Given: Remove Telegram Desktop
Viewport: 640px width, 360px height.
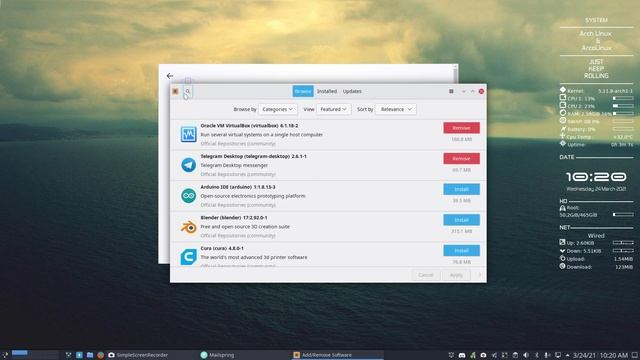Looking at the screenshot, I should click(x=461, y=158).
